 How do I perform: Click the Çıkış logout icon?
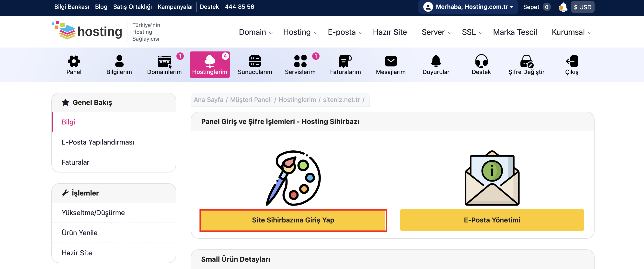coord(572,61)
